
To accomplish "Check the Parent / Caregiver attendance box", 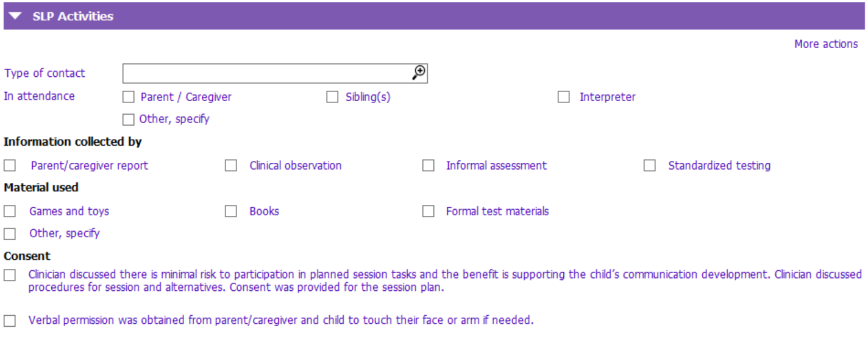I will [128, 97].
